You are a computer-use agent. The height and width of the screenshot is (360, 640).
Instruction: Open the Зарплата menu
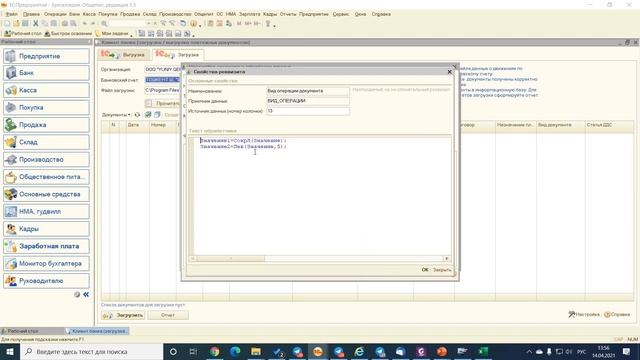point(249,14)
